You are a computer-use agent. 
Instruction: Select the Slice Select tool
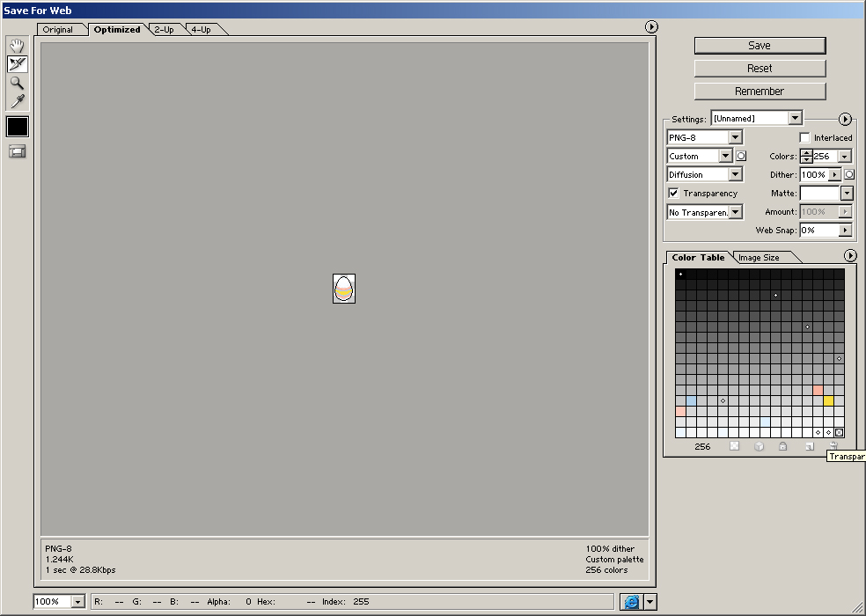17,64
